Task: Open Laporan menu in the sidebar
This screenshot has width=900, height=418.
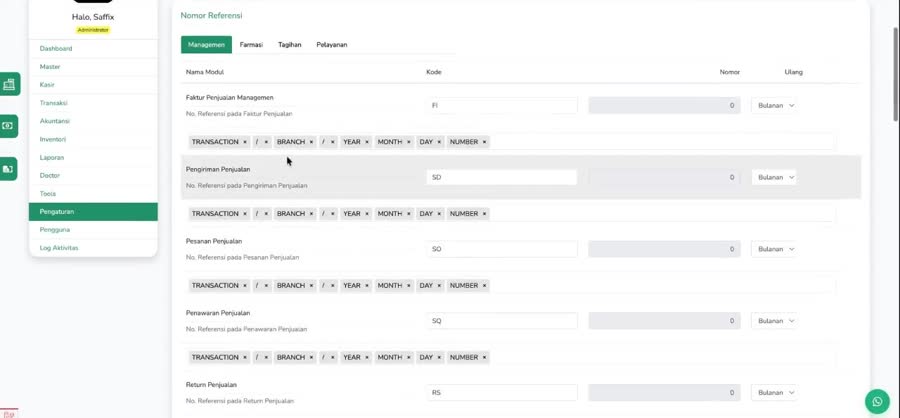Action: coord(93,157)
